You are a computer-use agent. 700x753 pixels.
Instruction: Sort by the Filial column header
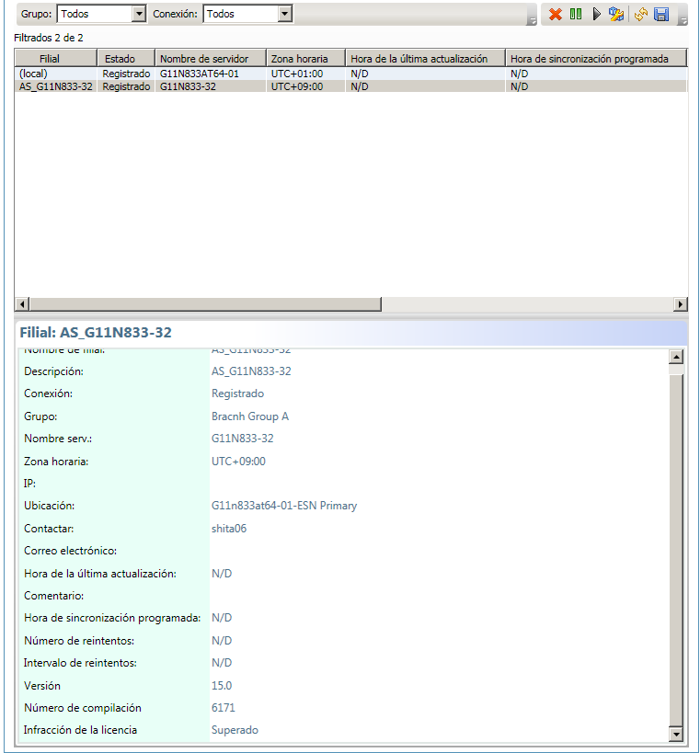[56, 59]
